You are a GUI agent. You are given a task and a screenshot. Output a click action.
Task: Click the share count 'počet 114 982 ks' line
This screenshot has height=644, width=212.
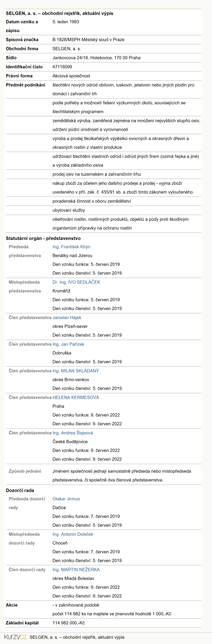click(112, 614)
